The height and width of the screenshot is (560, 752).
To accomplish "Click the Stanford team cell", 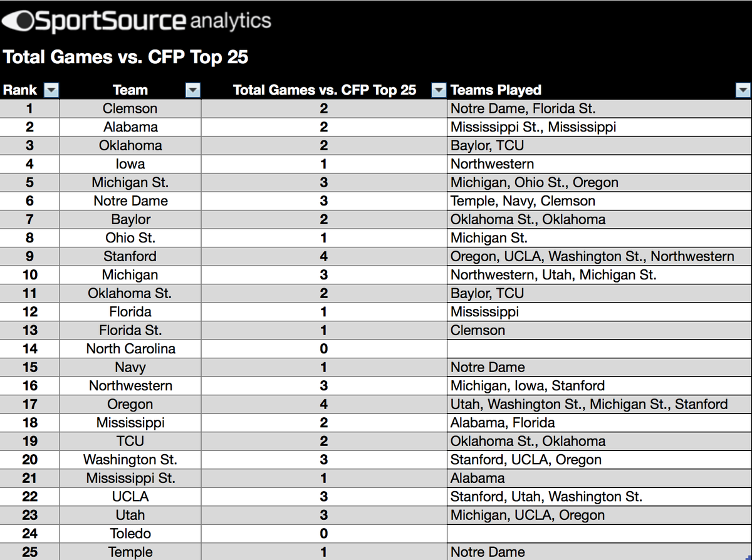I will pos(130,256).
